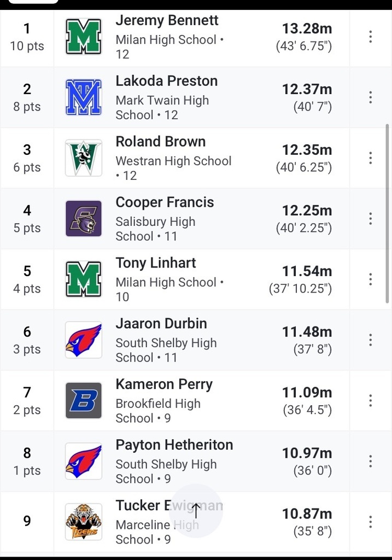Open Lakoda Preston athlete profile
This screenshot has width=392, height=560.
click(x=166, y=81)
